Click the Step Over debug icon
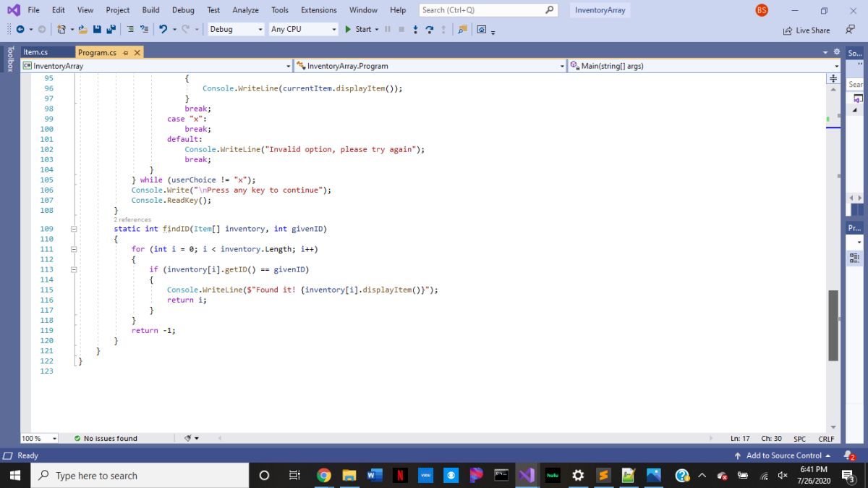 point(430,30)
